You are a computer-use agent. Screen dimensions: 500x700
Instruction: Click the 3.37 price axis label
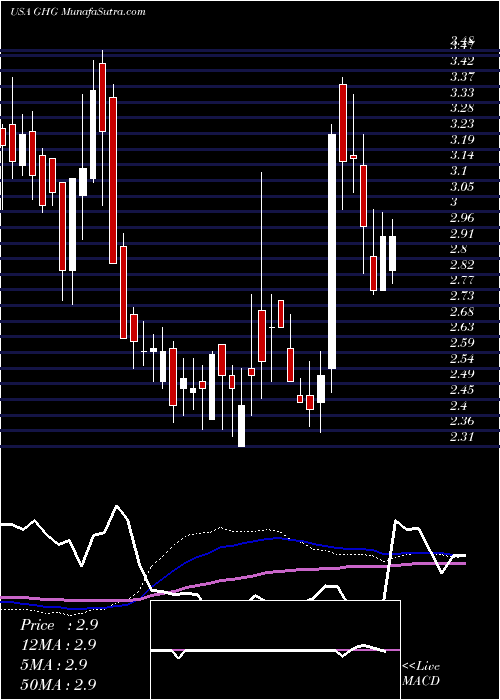[x=462, y=76]
